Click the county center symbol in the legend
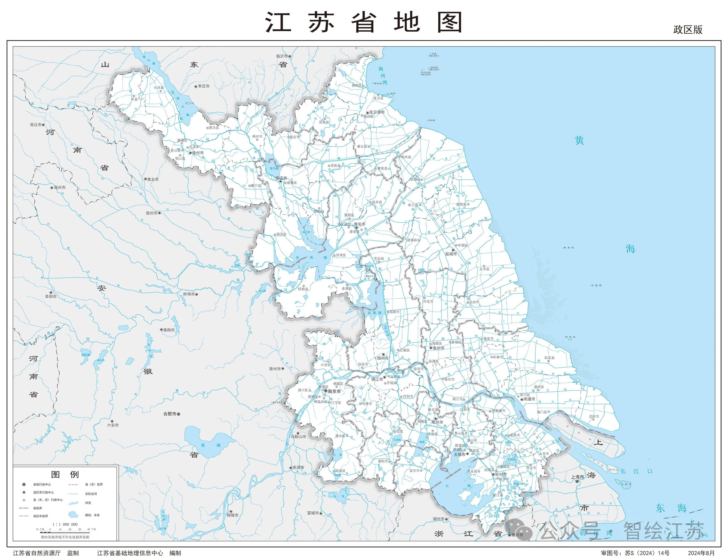728x560 pixels. (x=24, y=500)
